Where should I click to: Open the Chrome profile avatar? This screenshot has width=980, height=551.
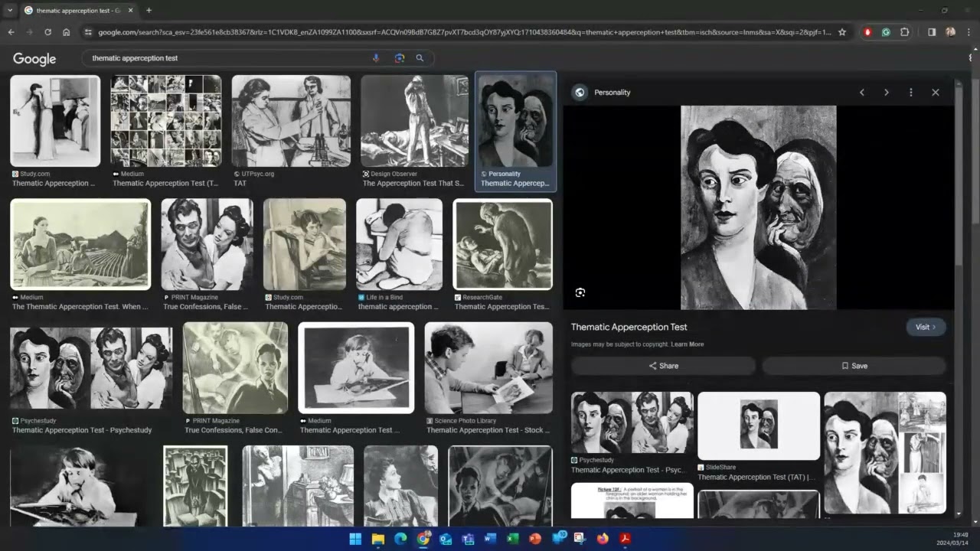(x=950, y=32)
